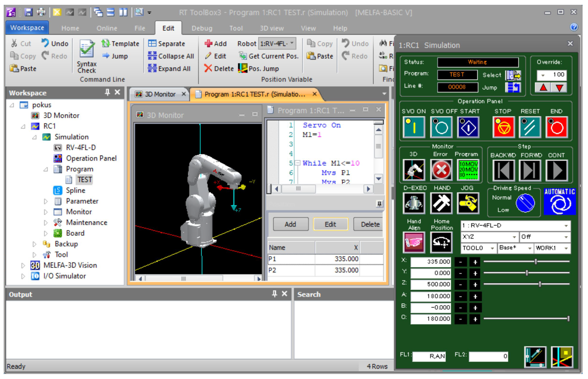Click the START operation button
588x379 pixels.
tap(468, 127)
